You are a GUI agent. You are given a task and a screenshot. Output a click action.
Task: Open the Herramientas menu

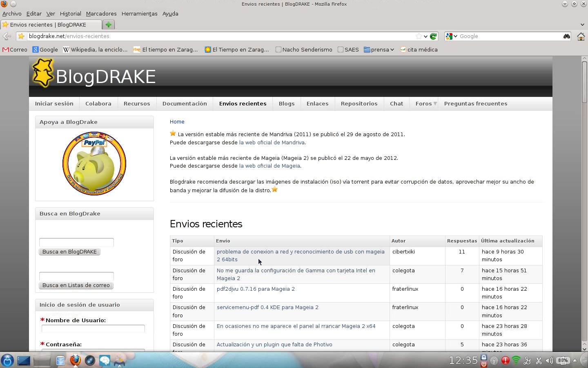click(x=139, y=13)
